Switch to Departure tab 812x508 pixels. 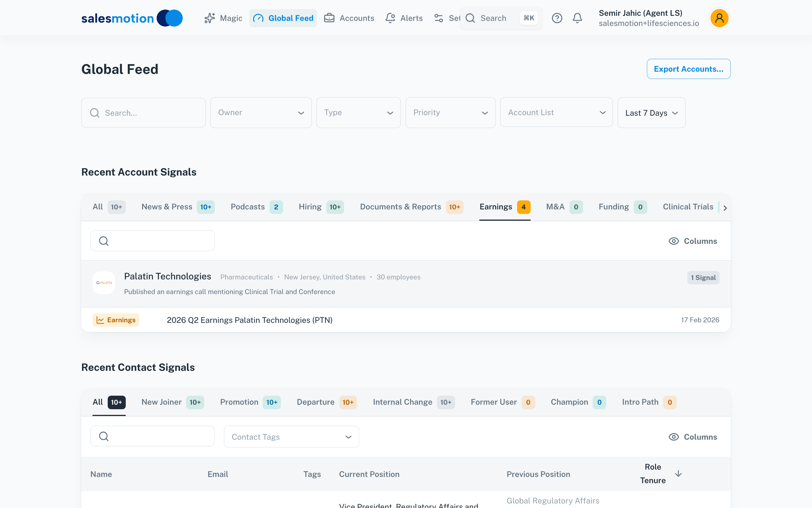point(327,402)
